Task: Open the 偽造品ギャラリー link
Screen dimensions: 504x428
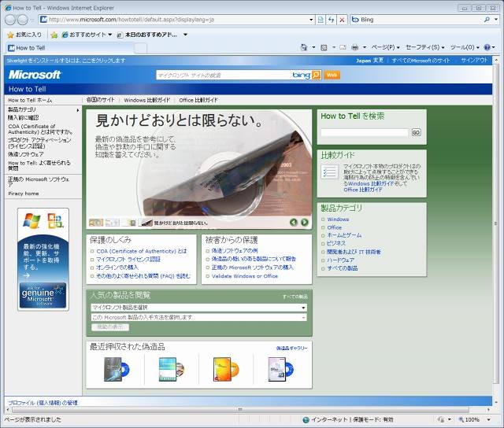Action: click(x=291, y=348)
